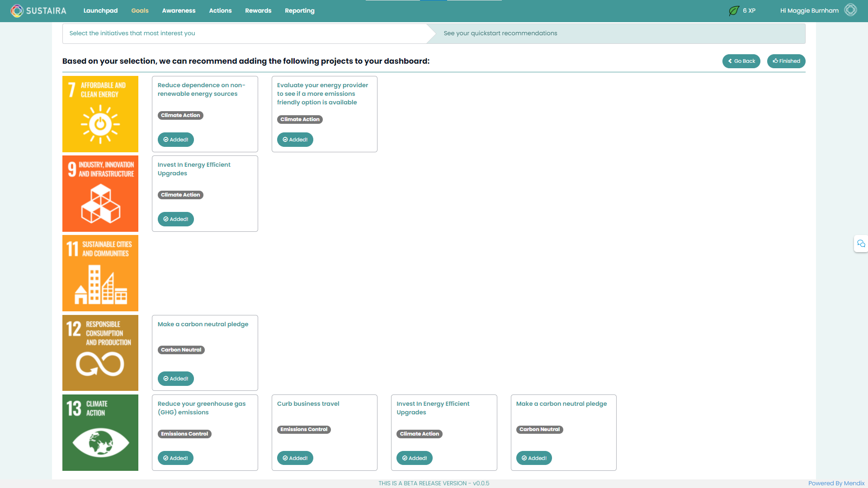Toggle Added on Evaluate your energy provider card
Screen dimensions: 868x488
[x=295, y=140]
